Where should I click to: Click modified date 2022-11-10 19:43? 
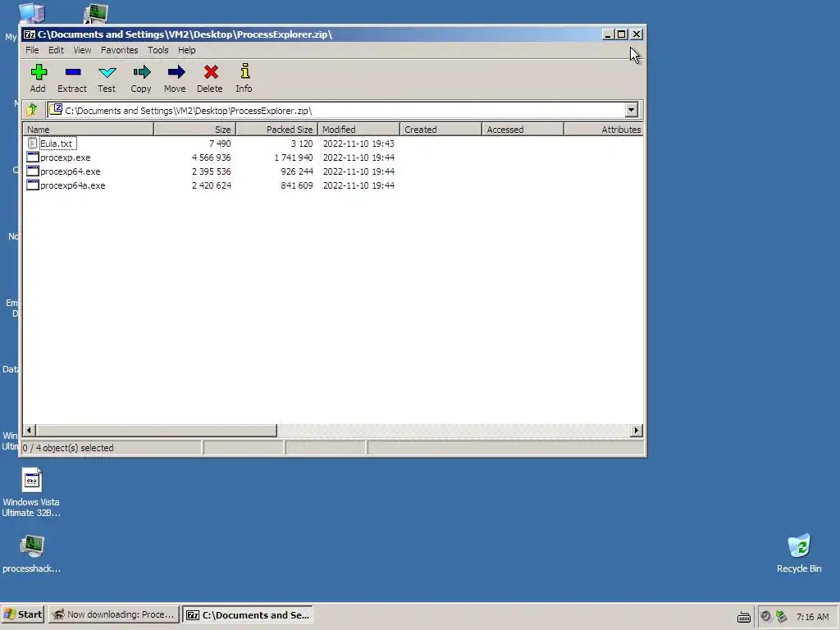click(x=358, y=144)
